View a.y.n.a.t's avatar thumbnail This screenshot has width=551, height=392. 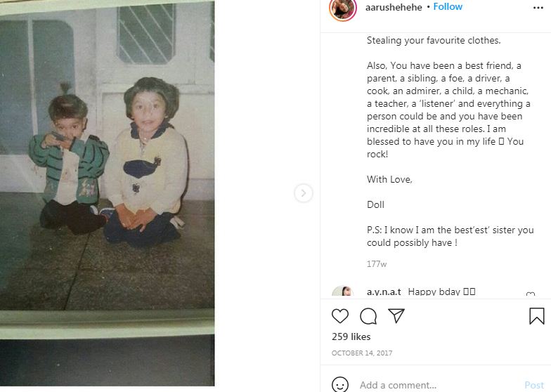tap(343, 292)
